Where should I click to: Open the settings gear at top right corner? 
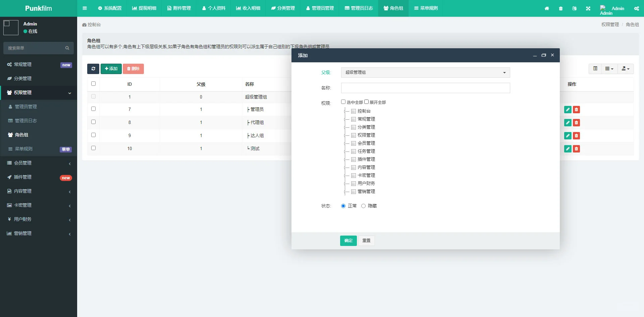(637, 8)
